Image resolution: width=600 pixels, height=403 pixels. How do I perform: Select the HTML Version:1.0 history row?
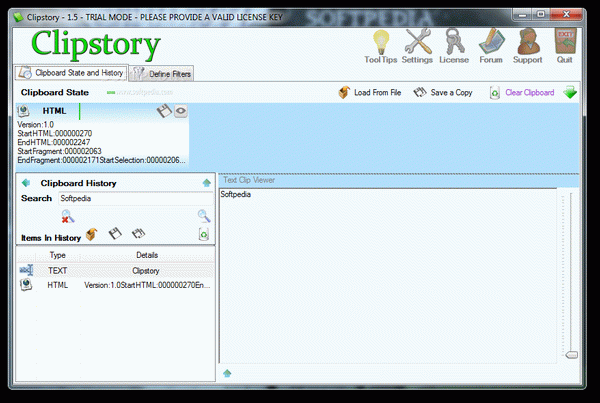[x=115, y=285]
